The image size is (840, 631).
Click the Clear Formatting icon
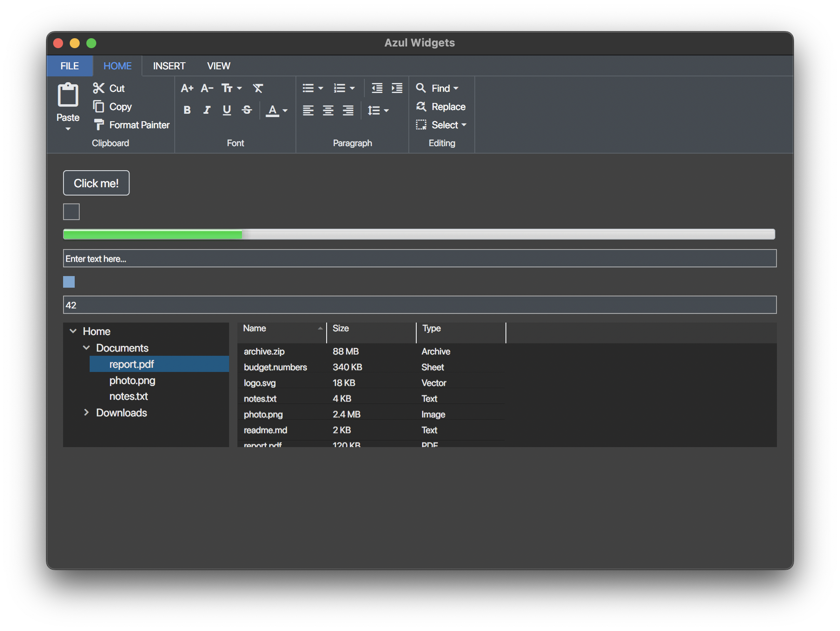(258, 88)
